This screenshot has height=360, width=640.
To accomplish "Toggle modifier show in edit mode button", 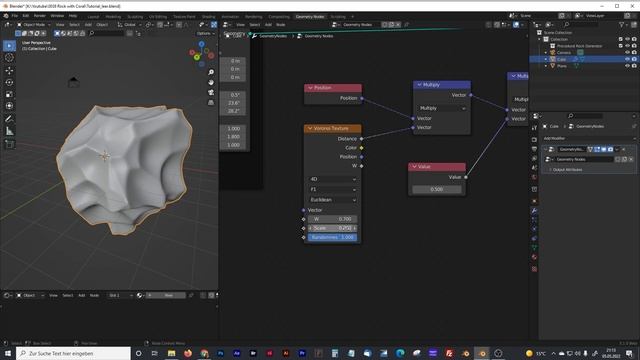I will (597, 149).
